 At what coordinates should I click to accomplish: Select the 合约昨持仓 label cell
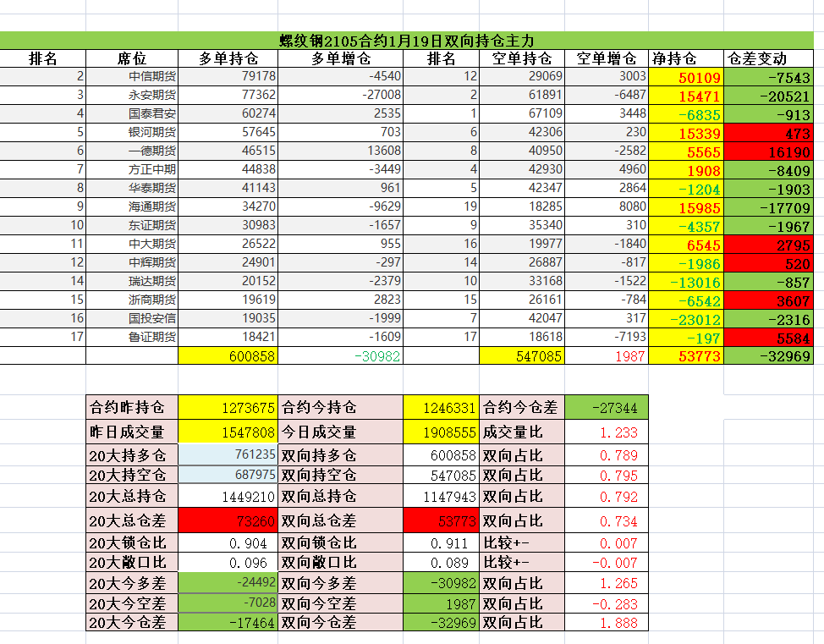click(132, 407)
